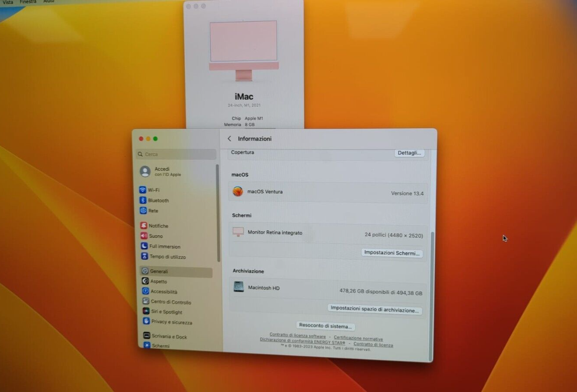Click Apple M1 chip value in About window
This screenshot has height=392, width=577.
(254, 118)
